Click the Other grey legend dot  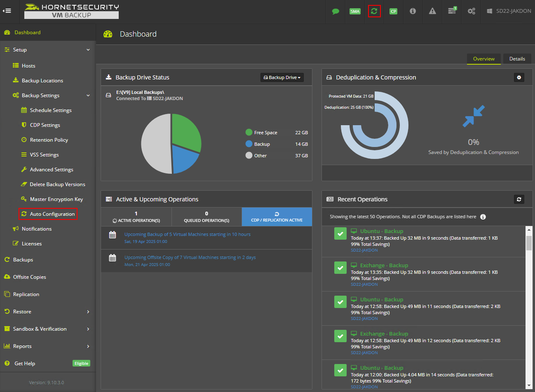[249, 155]
